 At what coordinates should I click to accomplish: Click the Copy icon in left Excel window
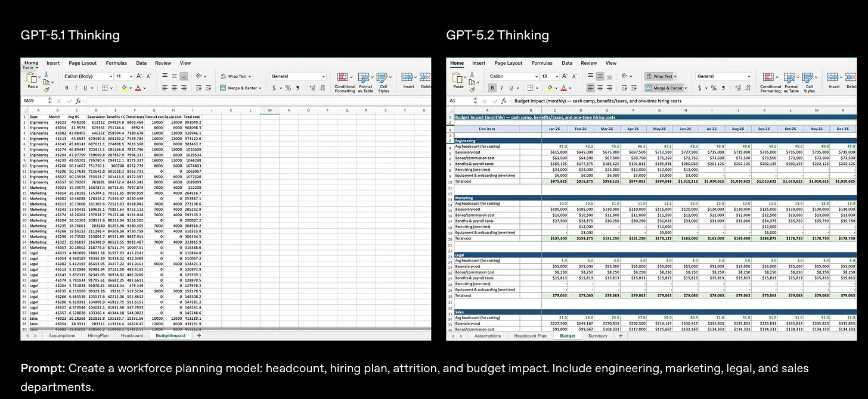pos(46,82)
